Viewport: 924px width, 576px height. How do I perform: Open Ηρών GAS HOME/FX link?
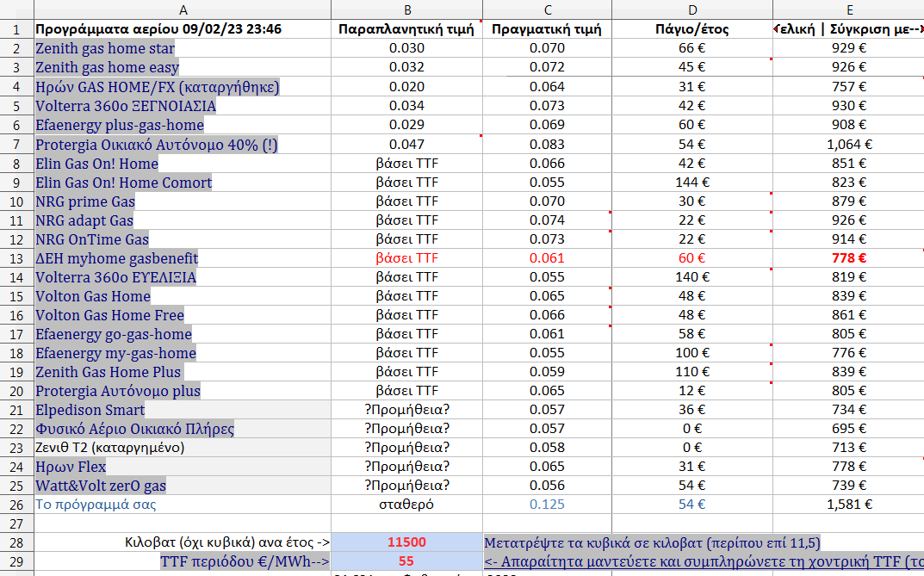coord(158,87)
